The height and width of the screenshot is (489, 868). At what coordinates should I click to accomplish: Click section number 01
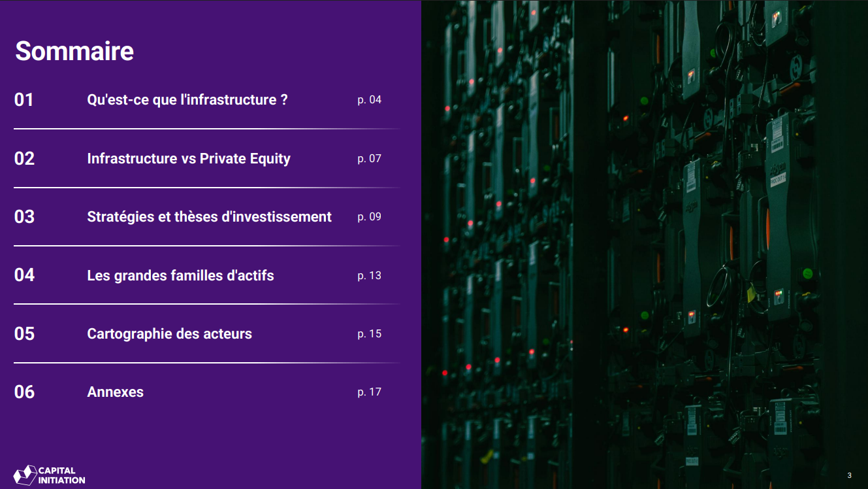(x=24, y=100)
